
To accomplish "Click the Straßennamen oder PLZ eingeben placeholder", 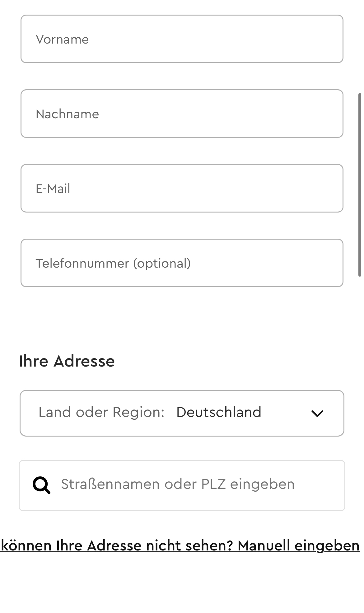I will [x=177, y=484].
